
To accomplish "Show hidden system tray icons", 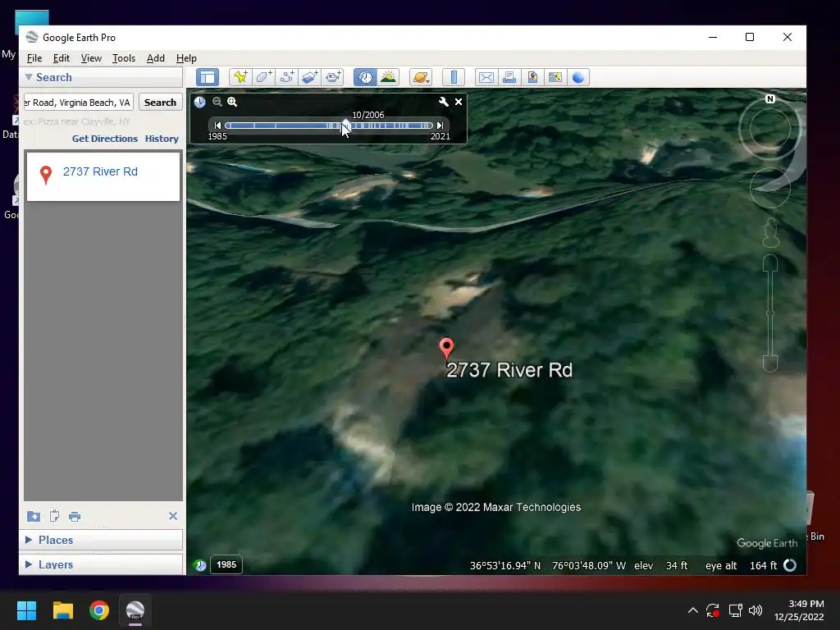I will [x=692, y=610].
